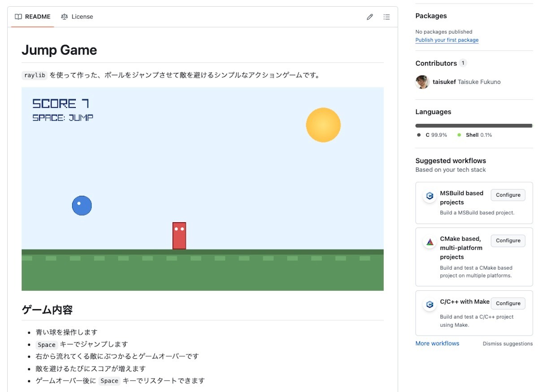
Task: Open the README outline list icon
Action: click(386, 17)
